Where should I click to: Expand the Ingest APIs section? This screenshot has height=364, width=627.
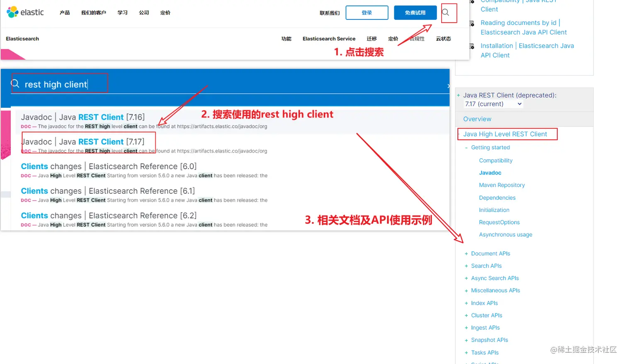click(467, 328)
